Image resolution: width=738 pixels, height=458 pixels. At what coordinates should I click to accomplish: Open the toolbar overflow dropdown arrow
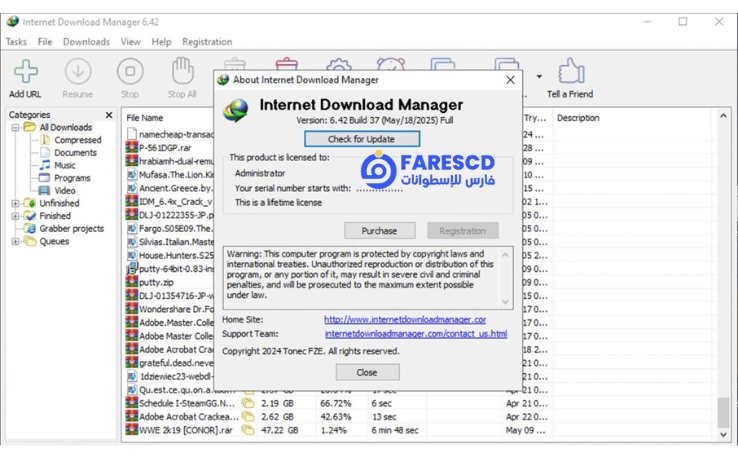point(539,77)
